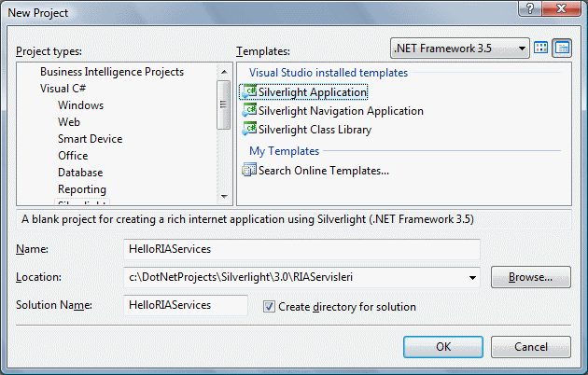Image resolution: width=588 pixels, height=375 pixels.
Task: Toggle Create directory for solution checkbox
Action: tap(270, 306)
